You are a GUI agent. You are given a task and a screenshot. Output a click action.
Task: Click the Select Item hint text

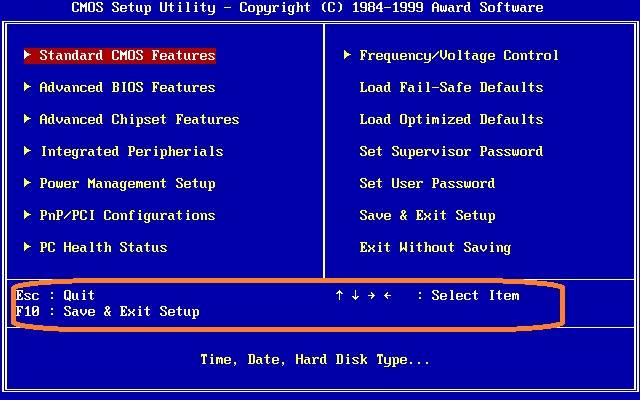pos(475,295)
